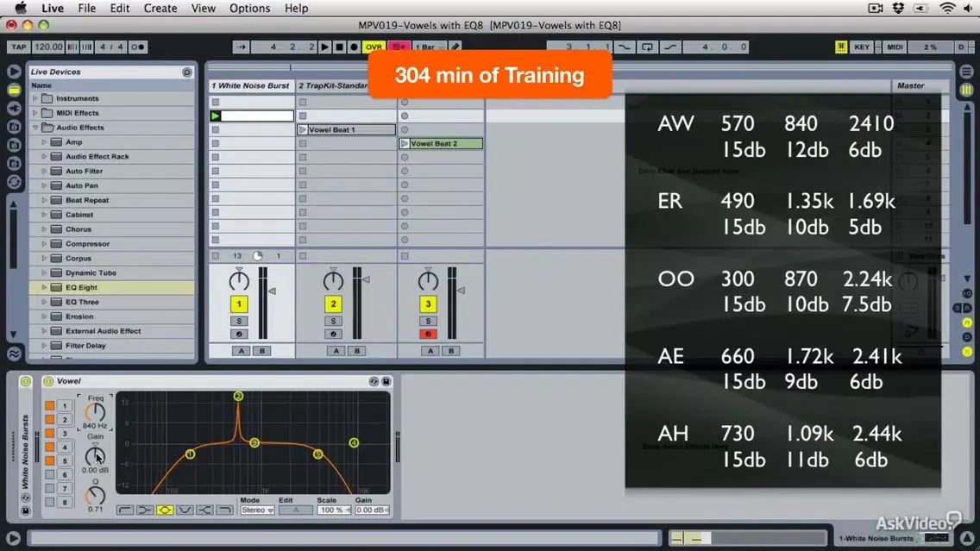Expand the MIDI Effects folder
The image size is (980, 551).
click(x=35, y=113)
